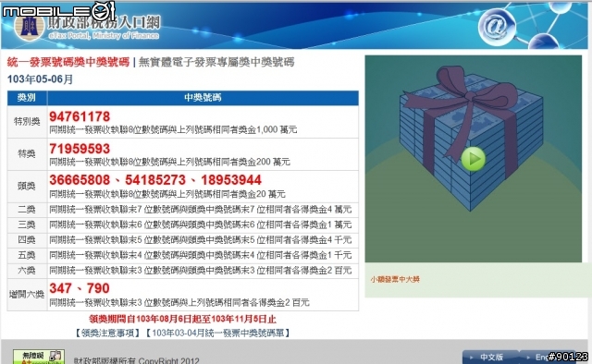Click the 特別獎 row label
This screenshot has height=364, width=592.
(x=27, y=121)
